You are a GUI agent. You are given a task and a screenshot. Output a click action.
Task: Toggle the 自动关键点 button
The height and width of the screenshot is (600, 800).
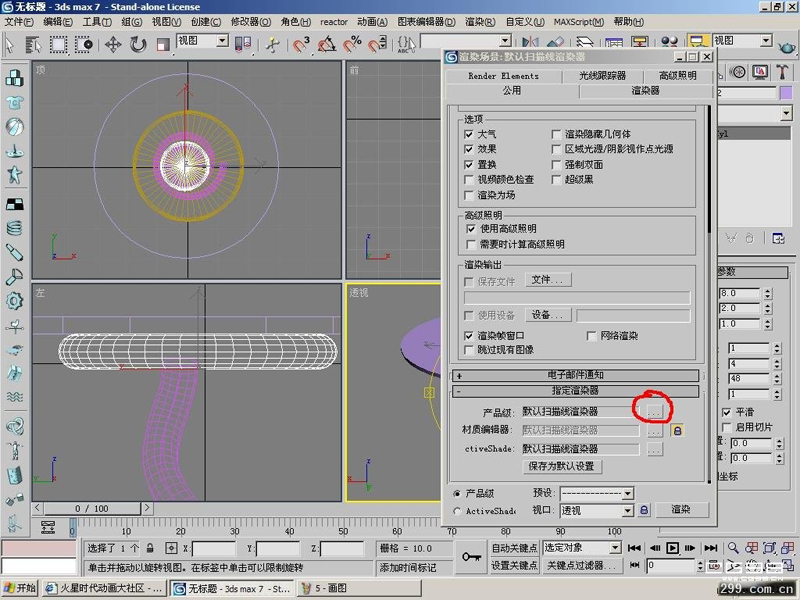(514, 548)
